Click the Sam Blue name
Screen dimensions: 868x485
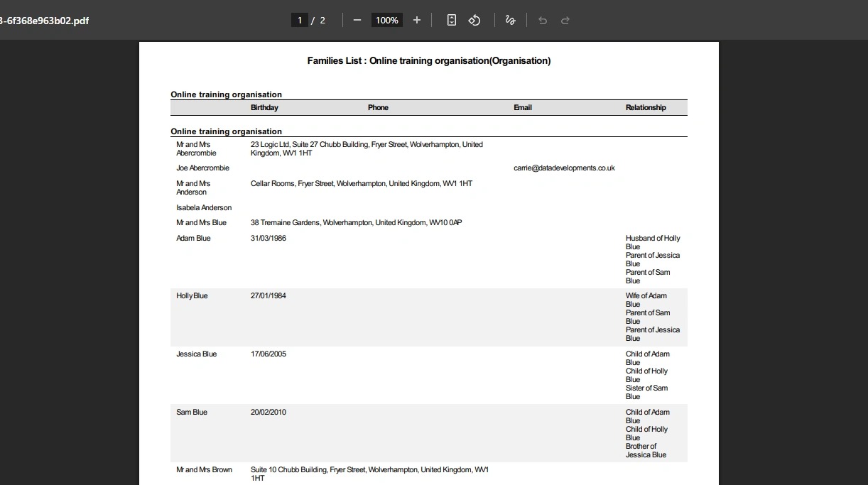coord(192,412)
